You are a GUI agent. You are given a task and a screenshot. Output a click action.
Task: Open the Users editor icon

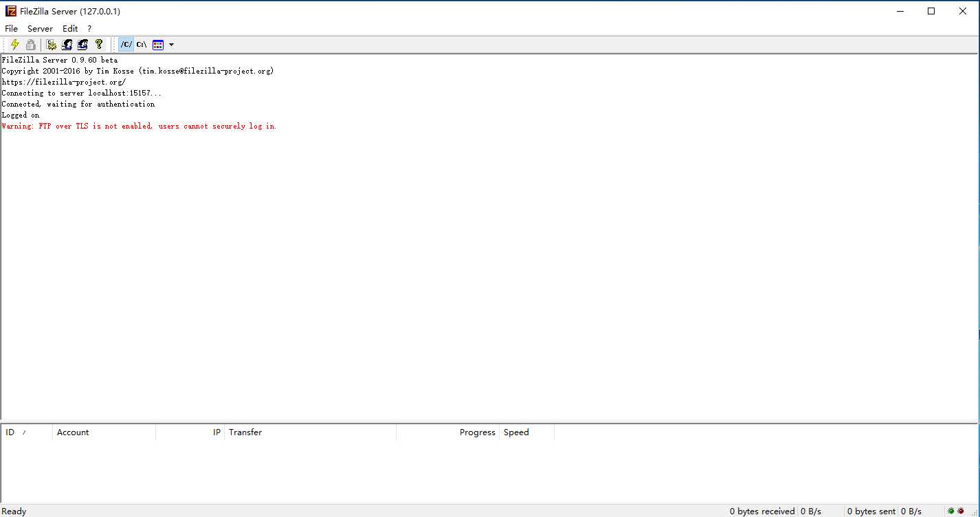click(67, 45)
